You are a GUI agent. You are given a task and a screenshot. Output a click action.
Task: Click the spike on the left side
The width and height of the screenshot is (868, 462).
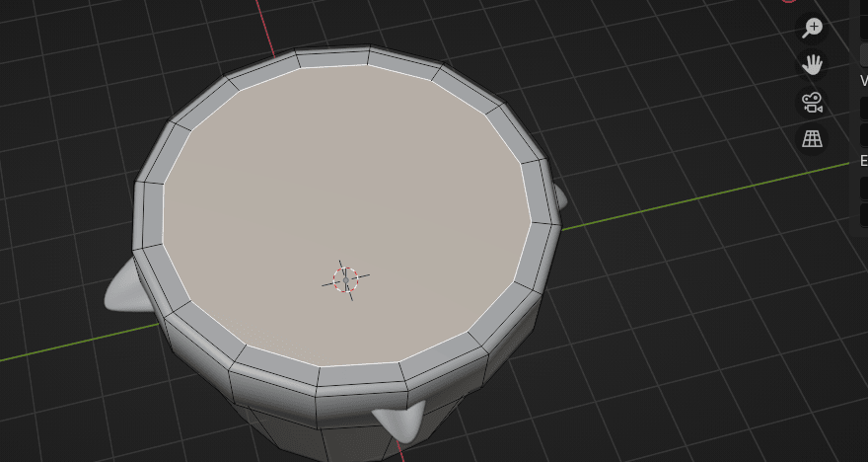pos(125,288)
